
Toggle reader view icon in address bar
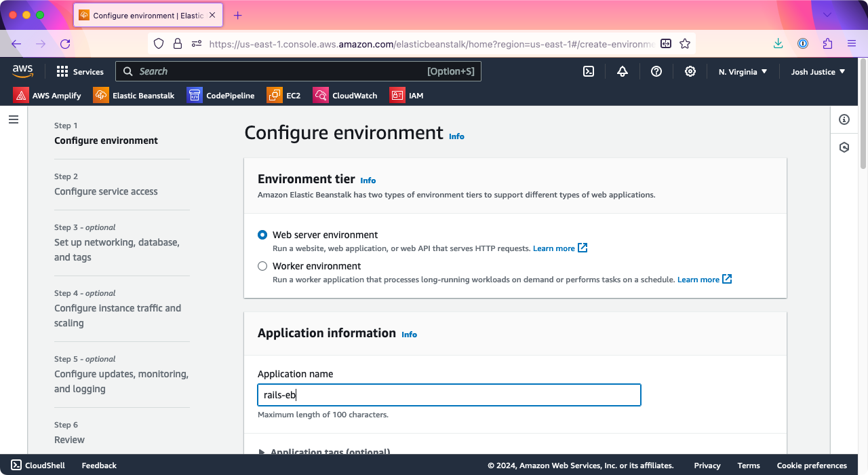pos(666,44)
